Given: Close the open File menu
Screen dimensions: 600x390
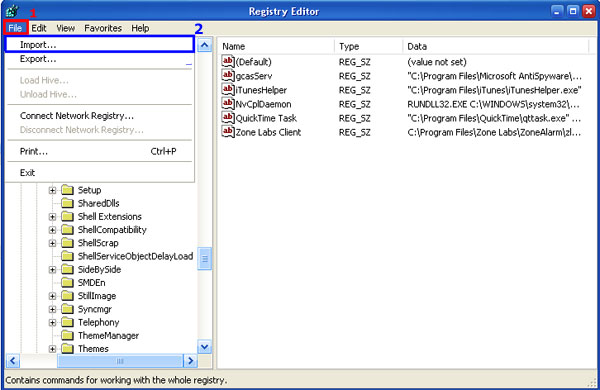Looking at the screenshot, I should (15, 28).
